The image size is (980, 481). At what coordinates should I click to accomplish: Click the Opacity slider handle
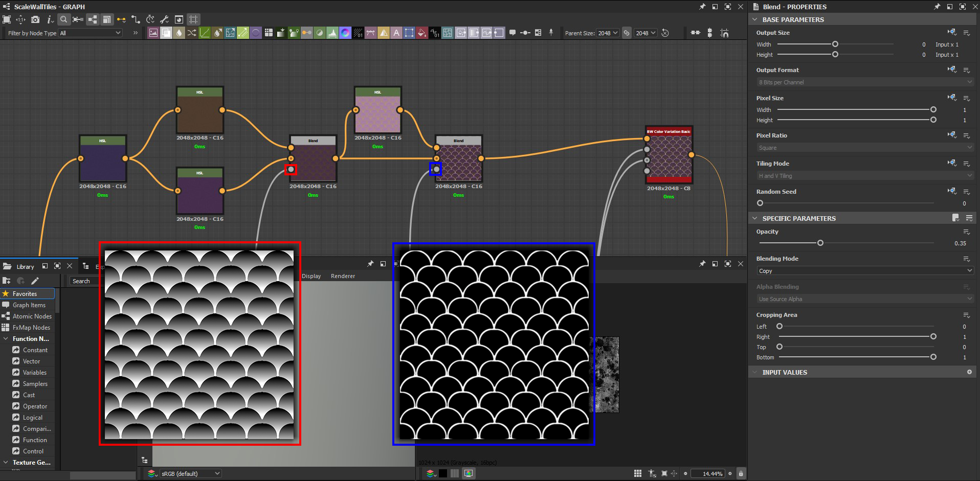tap(820, 243)
